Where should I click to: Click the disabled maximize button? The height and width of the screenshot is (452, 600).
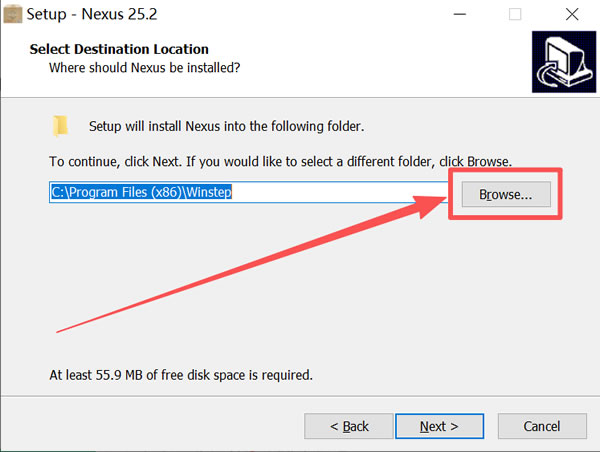click(515, 15)
